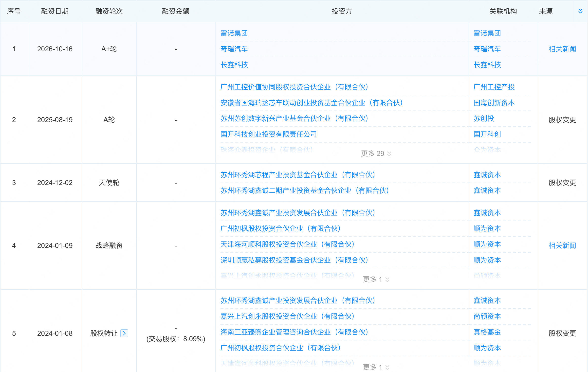Open 广州工控产投 affiliated institution
Screen dimensions: 588x372
494,87
